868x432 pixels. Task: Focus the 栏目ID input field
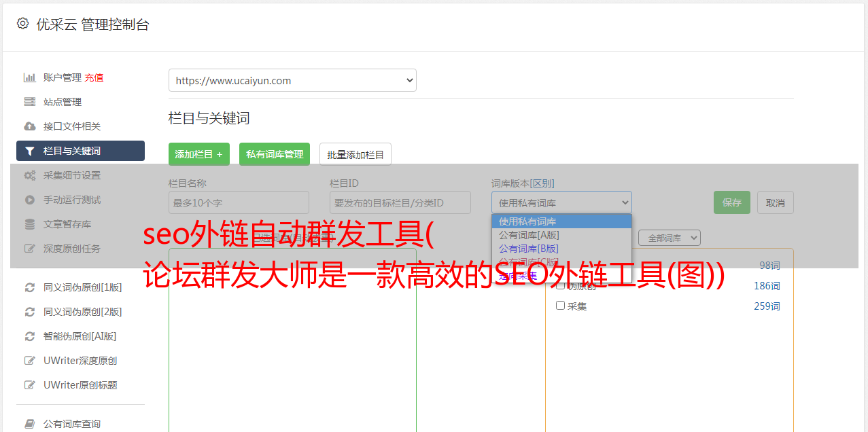pyautogui.click(x=400, y=202)
